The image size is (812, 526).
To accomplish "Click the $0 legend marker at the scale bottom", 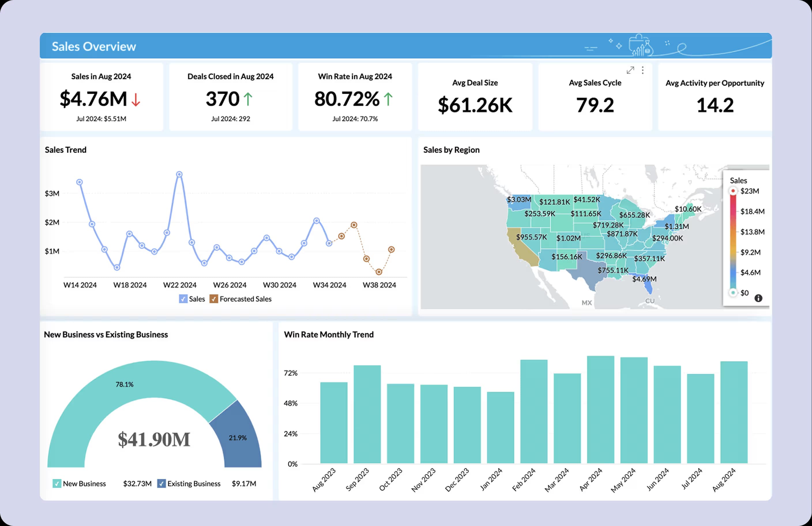I will (x=732, y=293).
